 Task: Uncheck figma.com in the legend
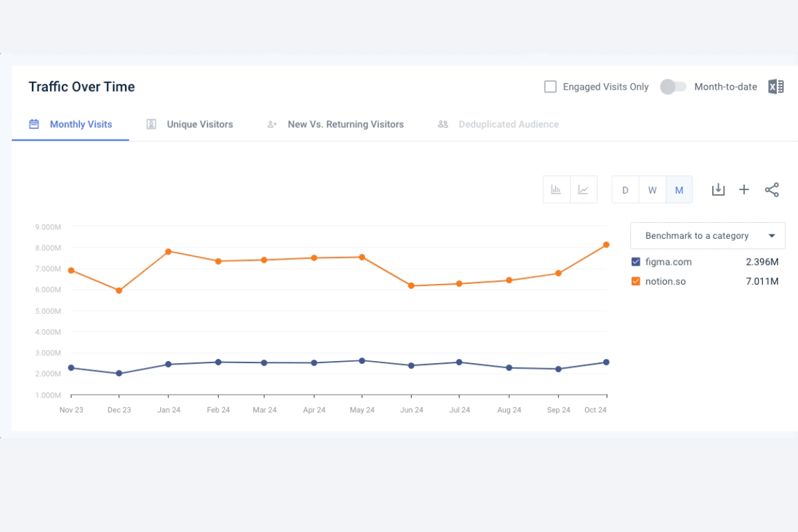point(635,261)
